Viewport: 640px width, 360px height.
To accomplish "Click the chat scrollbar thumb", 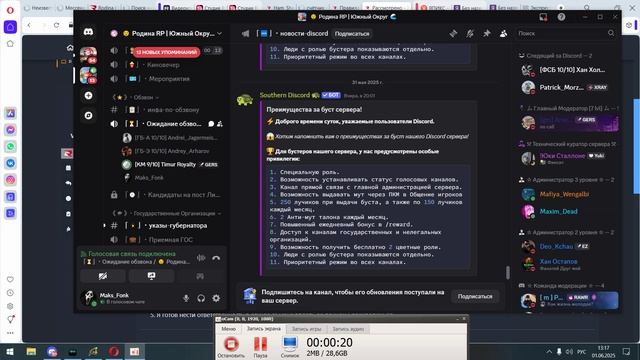I will (508, 273).
